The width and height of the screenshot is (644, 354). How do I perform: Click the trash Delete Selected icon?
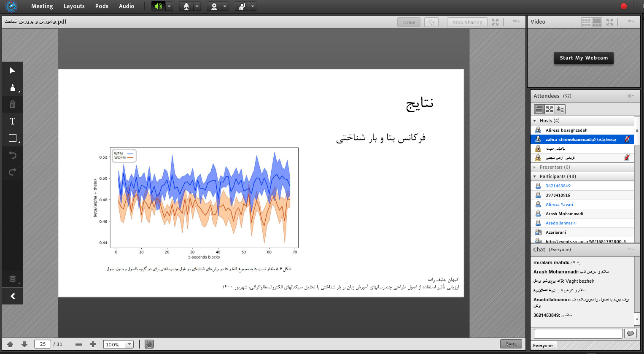pyautogui.click(x=13, y=104)
